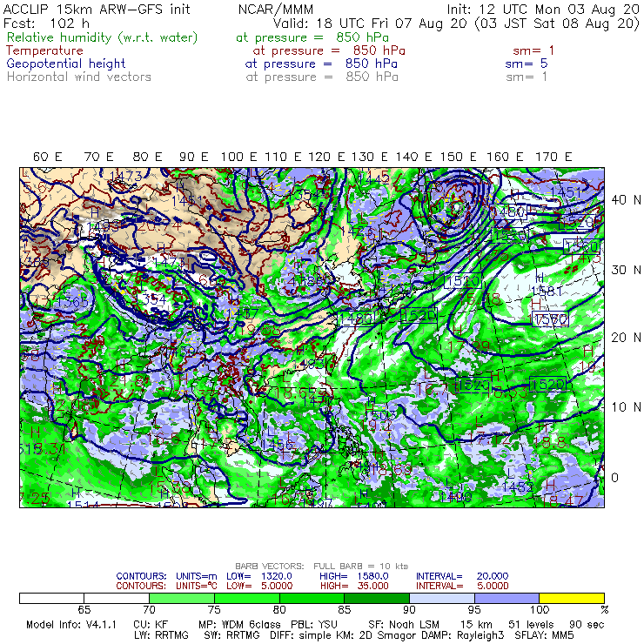Viewport: 644px width, 644px height.
Task: Click the red 'INTERVAL= 5.0000' value
Action: tap(462, 586)
